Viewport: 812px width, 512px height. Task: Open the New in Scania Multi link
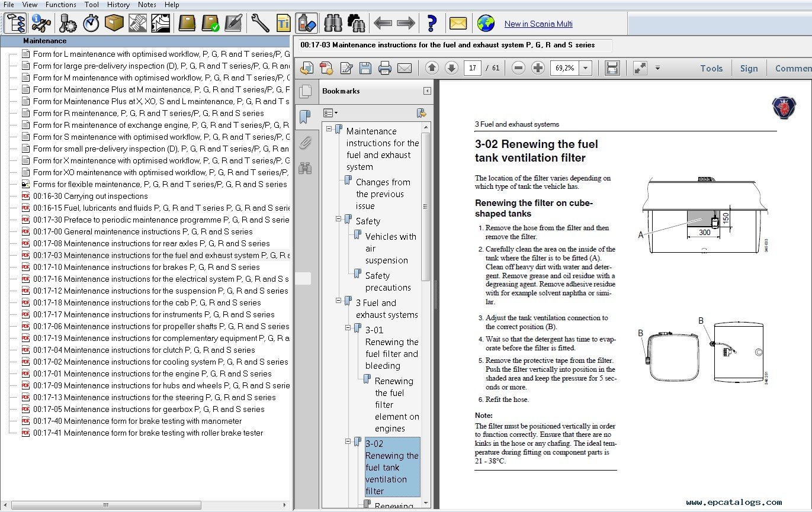538,24
